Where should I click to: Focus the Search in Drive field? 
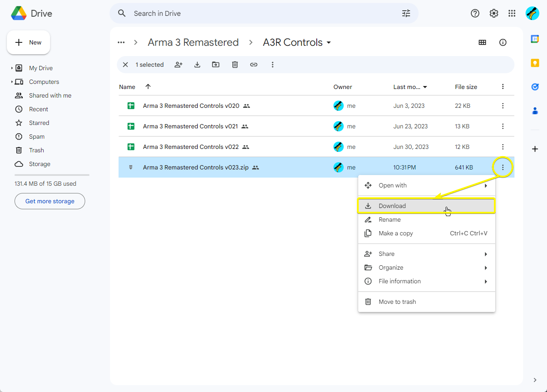264,13
